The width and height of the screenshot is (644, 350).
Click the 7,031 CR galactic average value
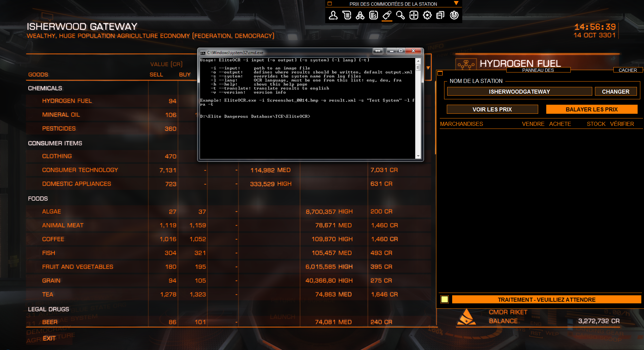(384, 170)
